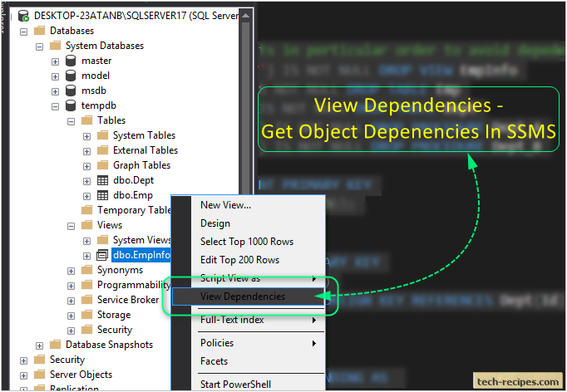567x392 pixels.
Task: Select the External Tables label
Action: [x=145, y=150]
